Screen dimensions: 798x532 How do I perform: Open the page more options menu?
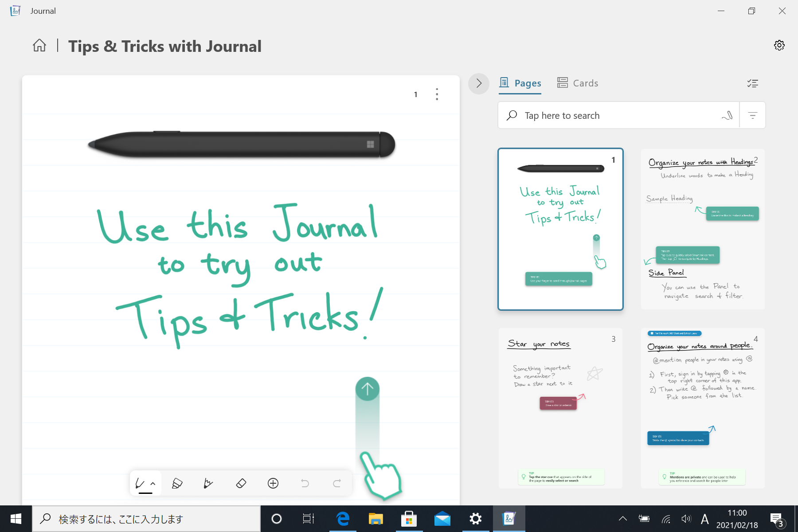click(x=437, y=94)
